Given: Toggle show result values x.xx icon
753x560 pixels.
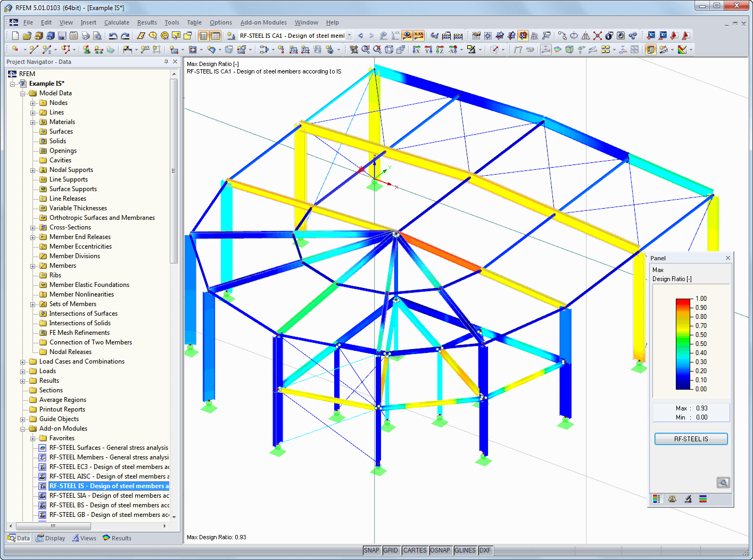Looking at the screenshot, I should [x=419, y=36].
